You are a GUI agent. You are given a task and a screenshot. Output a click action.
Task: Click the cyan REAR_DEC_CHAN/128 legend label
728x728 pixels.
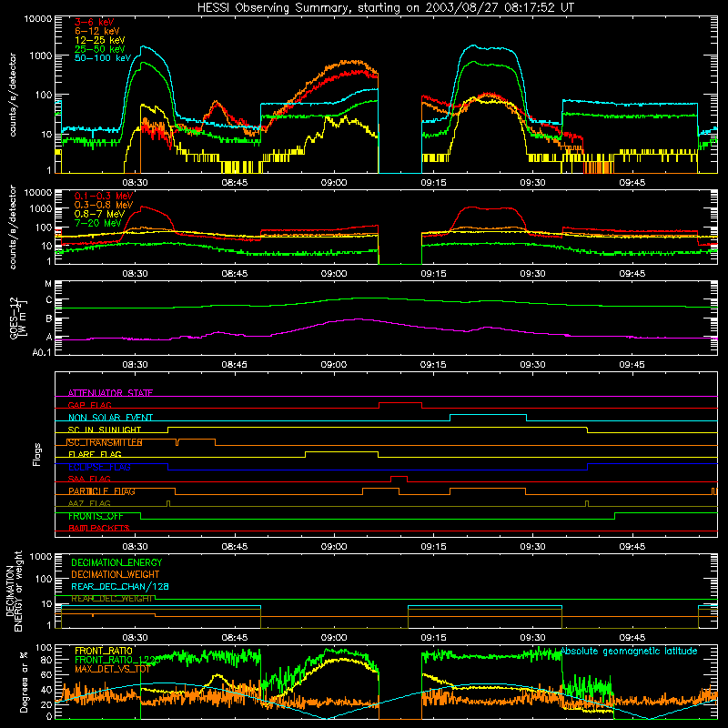(120, 587)
